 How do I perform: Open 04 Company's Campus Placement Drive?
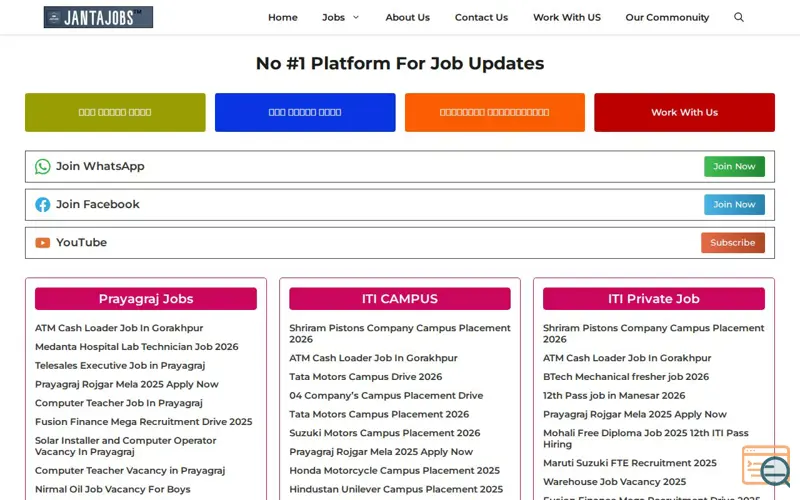point(386,395)
